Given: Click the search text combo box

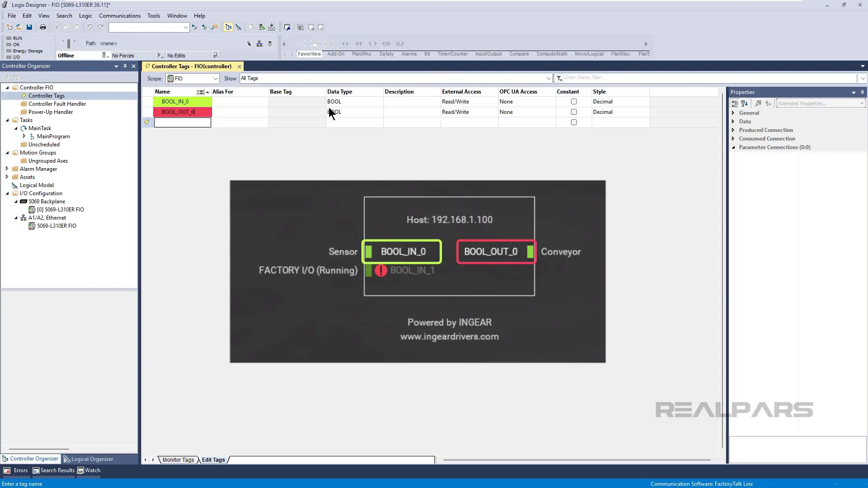Looking at the screenshot, I should [149, 28].
